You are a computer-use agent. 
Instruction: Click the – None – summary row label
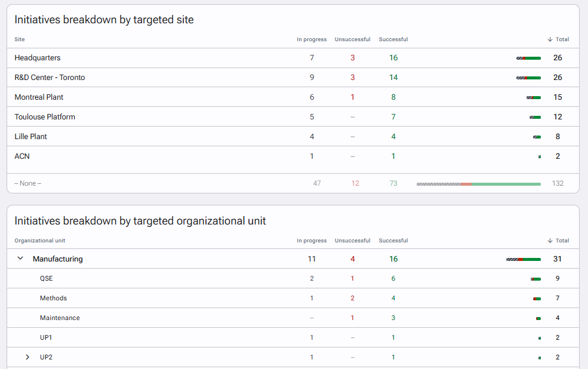tap(27, 183)
